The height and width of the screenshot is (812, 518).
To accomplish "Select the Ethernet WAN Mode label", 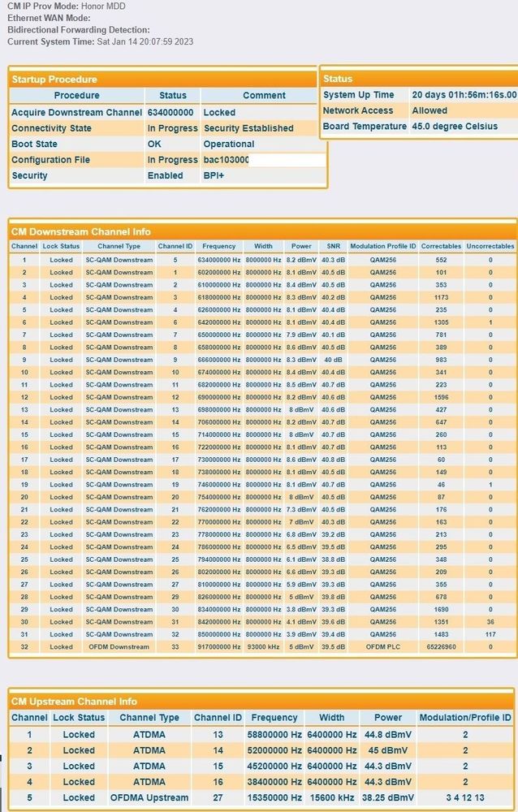I will [x=49, y=18].
